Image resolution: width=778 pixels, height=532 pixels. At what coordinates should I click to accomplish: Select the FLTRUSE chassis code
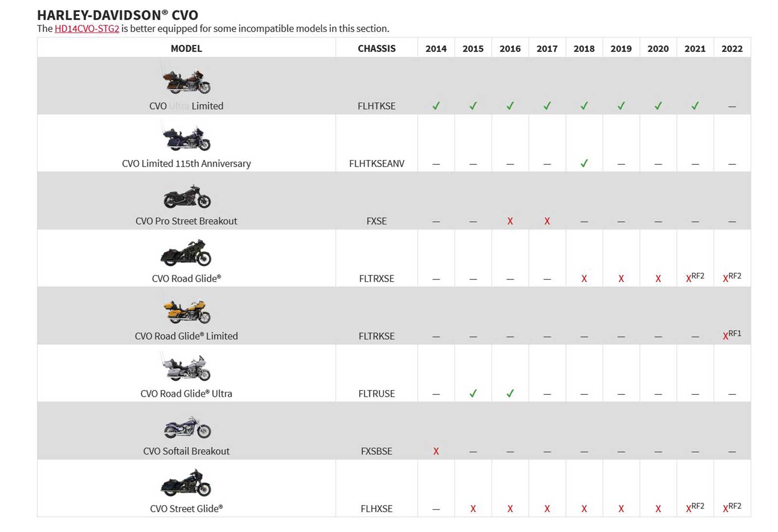(377, 393)
